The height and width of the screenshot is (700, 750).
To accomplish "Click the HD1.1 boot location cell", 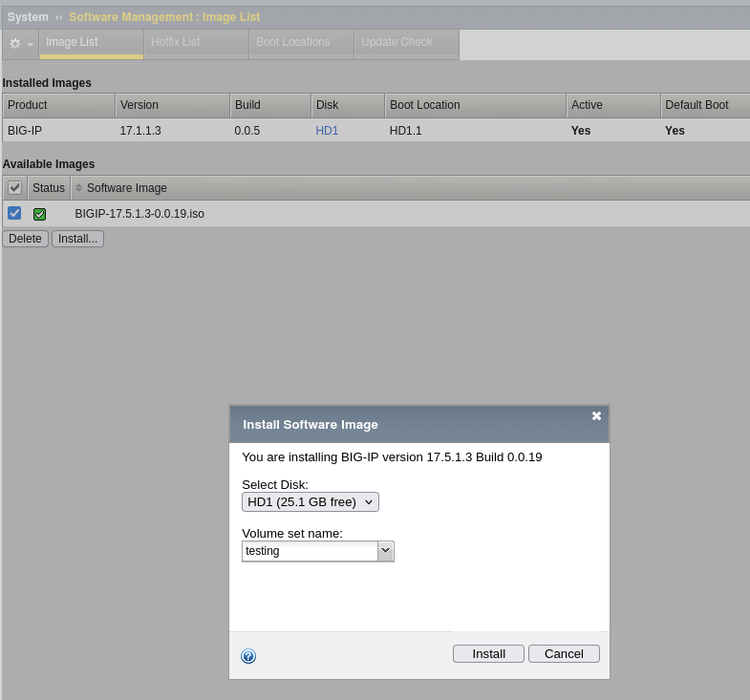I will point(406,131).
